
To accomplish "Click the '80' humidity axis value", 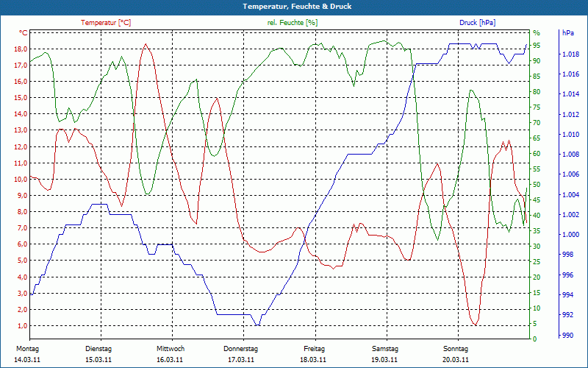I will pyautogui.click(x=537, y=92).
